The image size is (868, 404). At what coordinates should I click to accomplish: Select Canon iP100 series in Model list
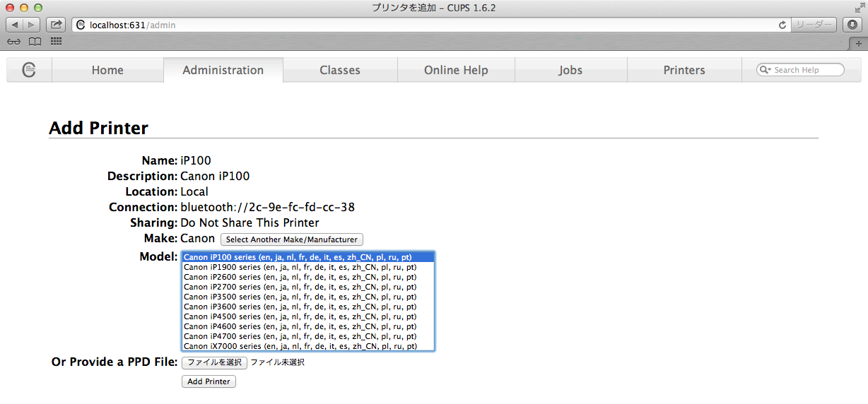pyautogui.click(x=308, y=257)
